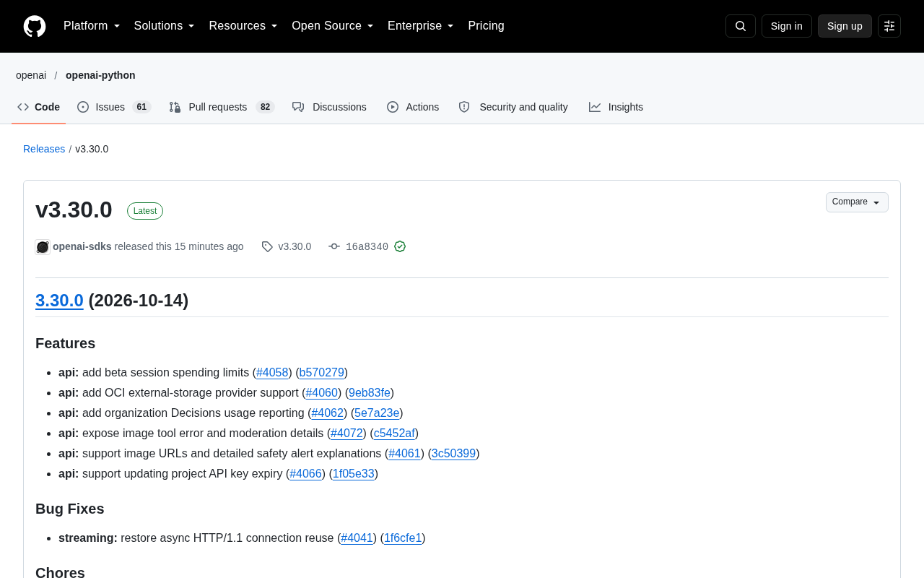Open the search icon button
This screenshot has width=924, height=578.
(741, 26)
